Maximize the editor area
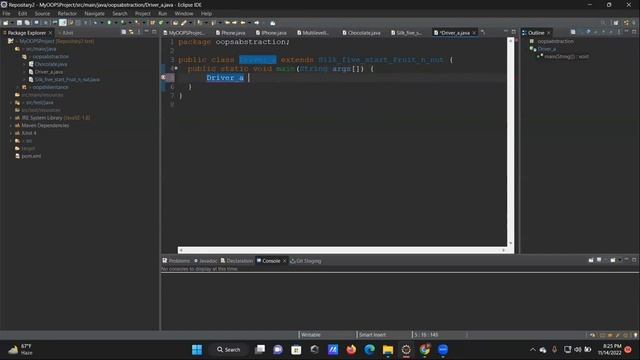Viewport: 640px width, 360px height. [513, 32]
